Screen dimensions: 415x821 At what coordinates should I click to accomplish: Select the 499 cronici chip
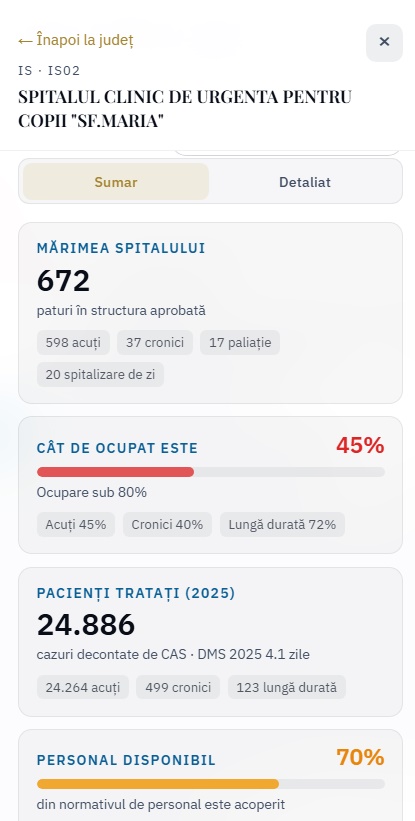coord(178,687)
